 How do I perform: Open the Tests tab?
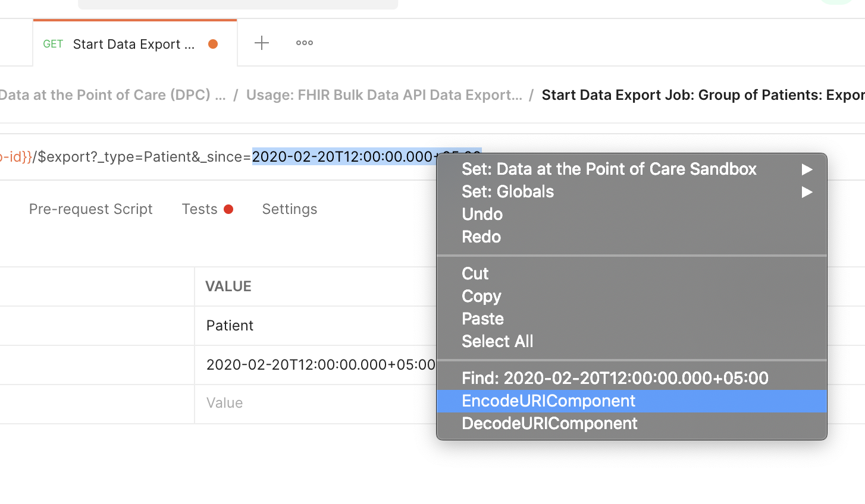pyautogui.click(x=200, y=209)
